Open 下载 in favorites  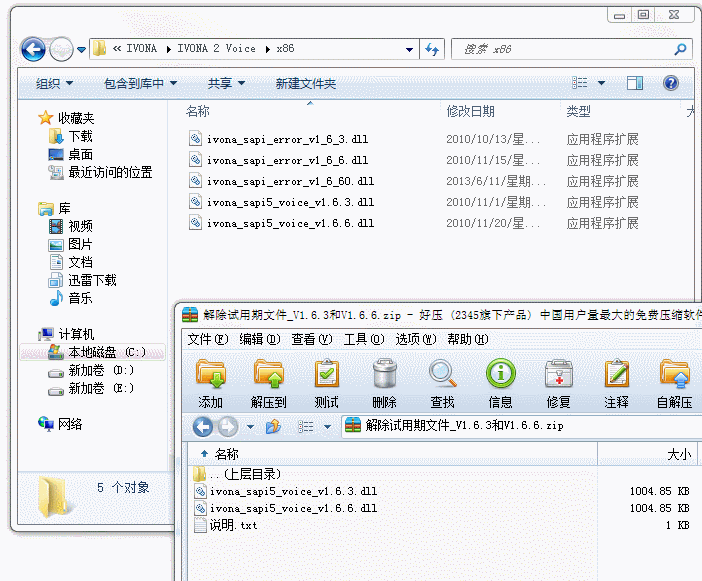pyautogui.click(x=81, y=136)
